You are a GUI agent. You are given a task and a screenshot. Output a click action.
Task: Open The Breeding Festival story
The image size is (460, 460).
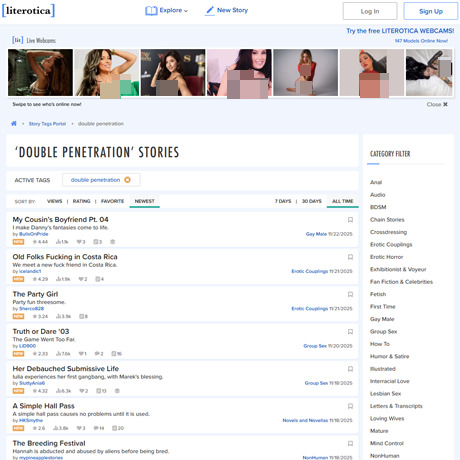coord(49,443)
